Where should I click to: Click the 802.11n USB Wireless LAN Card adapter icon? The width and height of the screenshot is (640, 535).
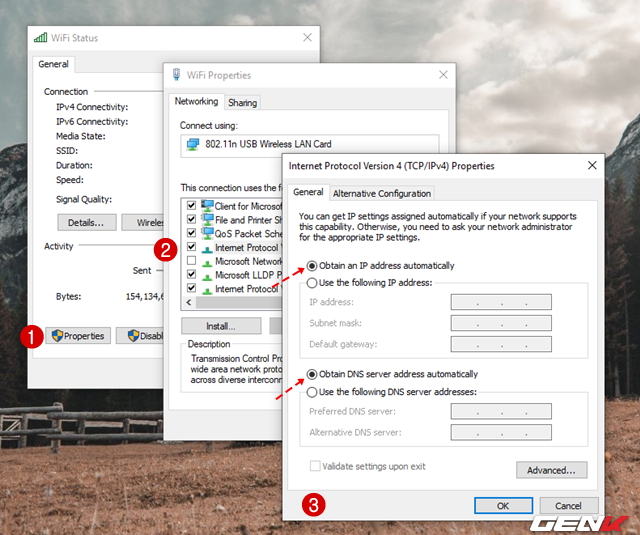[193, 144]
